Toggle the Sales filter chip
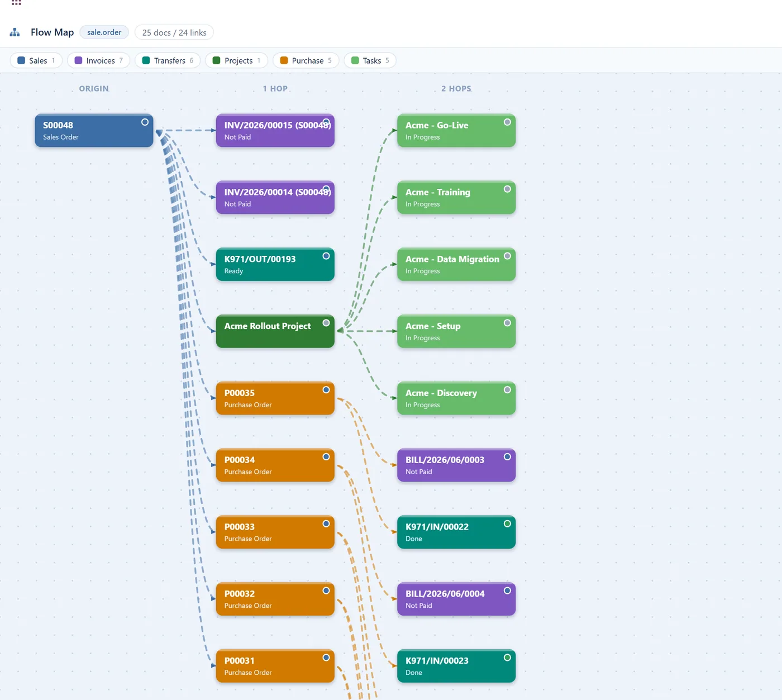This screenshot has height=700, width=782. pyautogui.click(x=36, y=60)
